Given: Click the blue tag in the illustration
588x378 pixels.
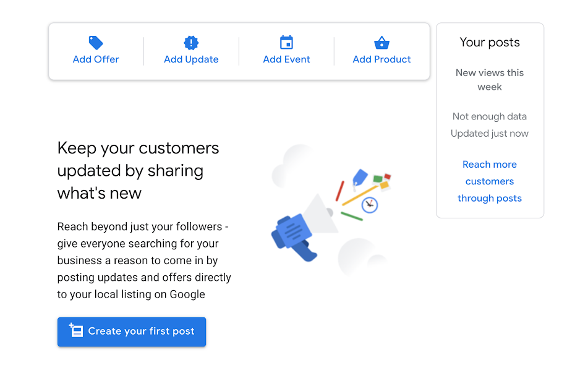Looking at the screenshot, I should (360, 177).
